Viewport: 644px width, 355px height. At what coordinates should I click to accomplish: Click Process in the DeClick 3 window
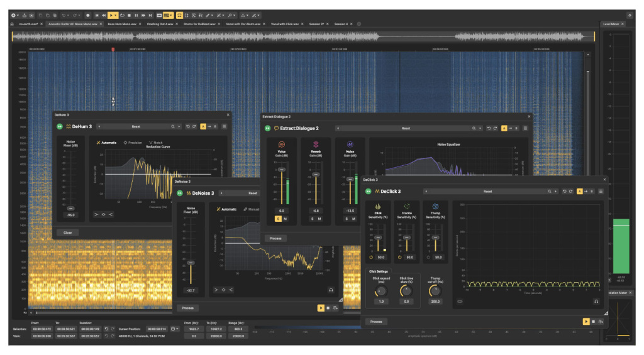tap(376, 321)
